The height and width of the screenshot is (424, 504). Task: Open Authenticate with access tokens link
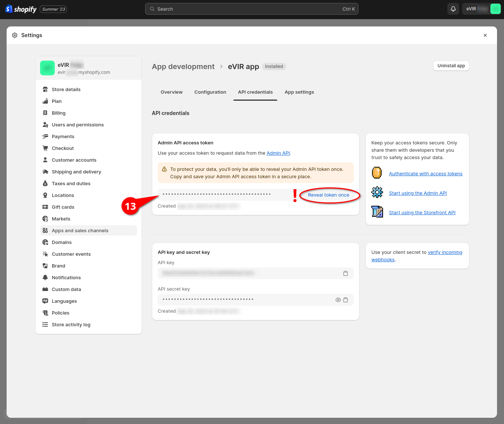click(x=426, y=174)
